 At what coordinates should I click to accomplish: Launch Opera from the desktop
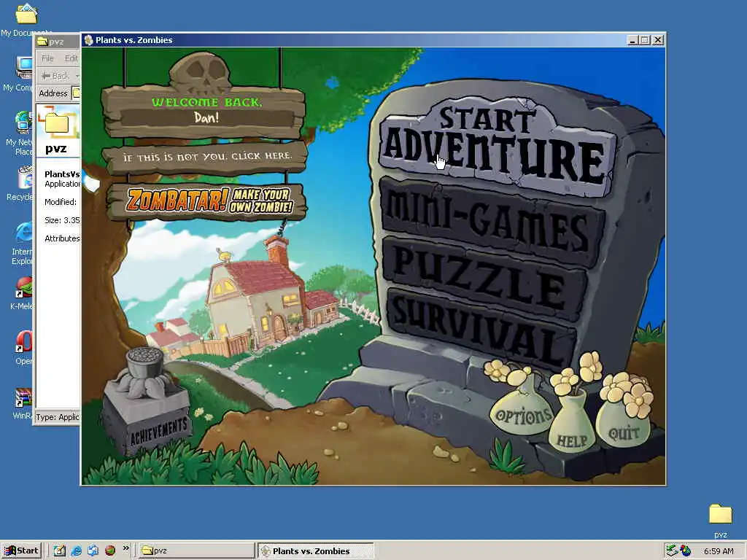click(x=24, y=348)
